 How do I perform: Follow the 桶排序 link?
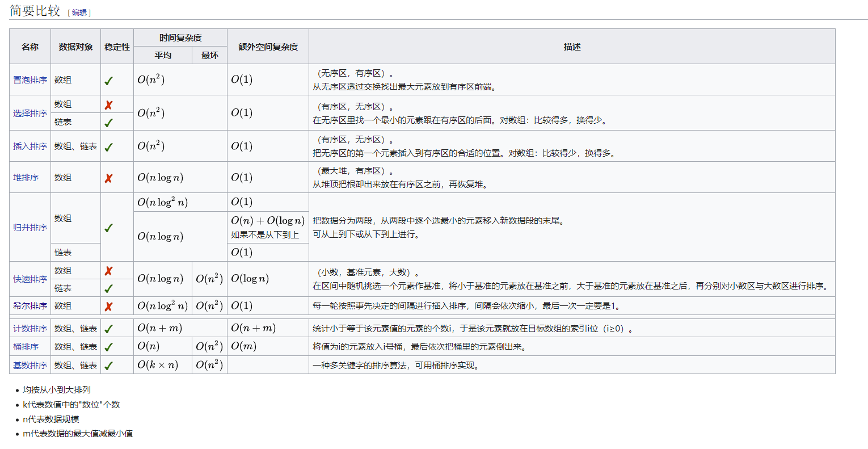click(26, 346)
